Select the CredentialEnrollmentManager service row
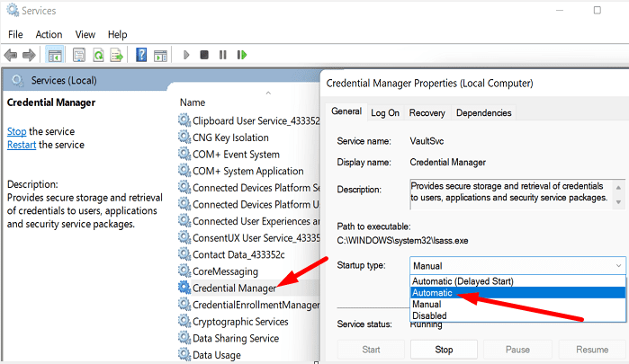The width and height of the screenshot is (629, 364). [248, 305]
